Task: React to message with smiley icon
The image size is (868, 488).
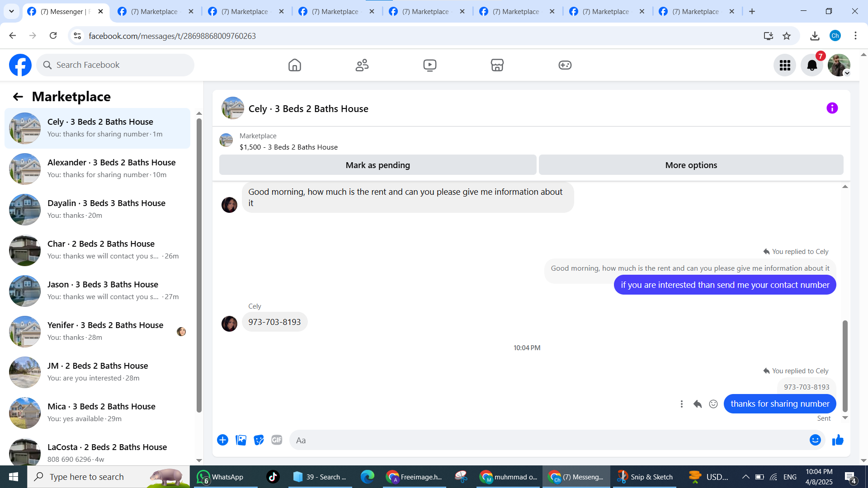Action: pyautogui.click(x=713, y=404)
